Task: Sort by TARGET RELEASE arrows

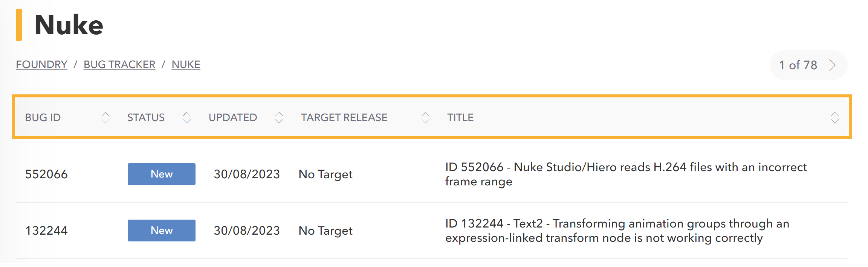Action: click(425, 117)
